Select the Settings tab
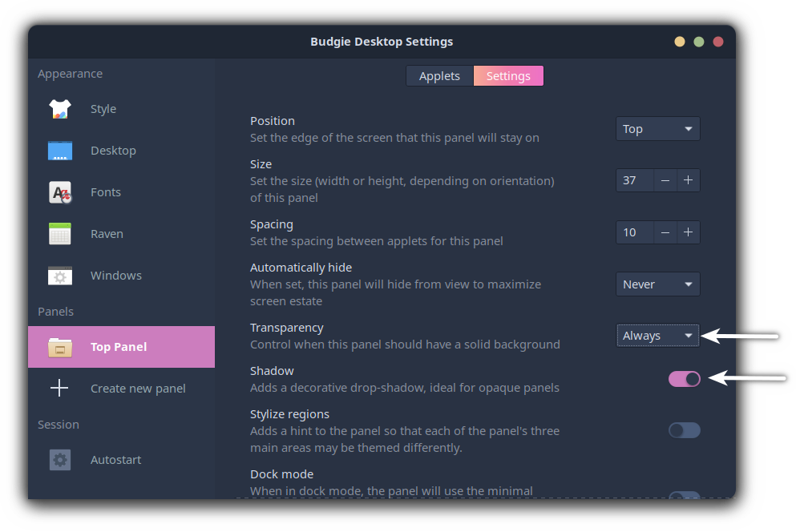The width and height of the screenshot is (796, 532). coord(507,75)
